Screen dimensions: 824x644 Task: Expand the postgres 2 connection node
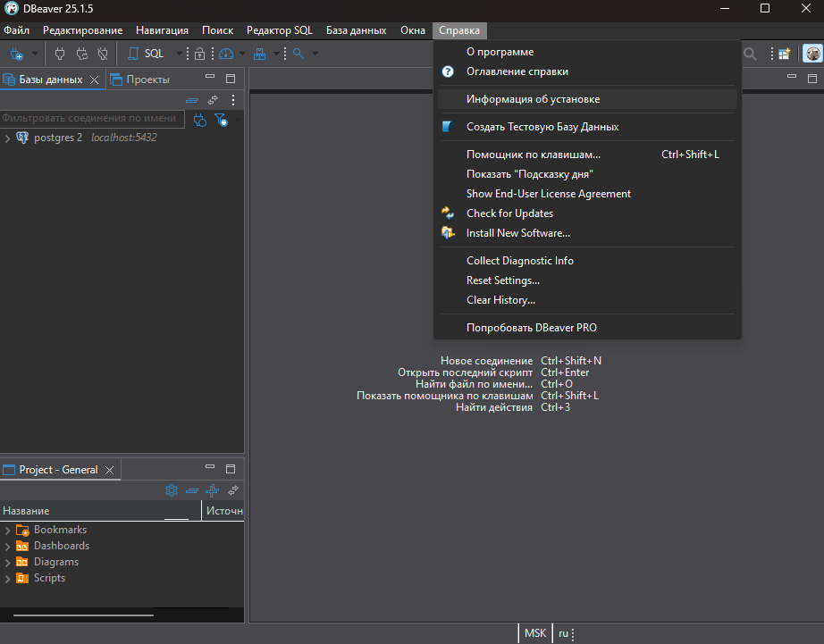(x=7, y=138)
